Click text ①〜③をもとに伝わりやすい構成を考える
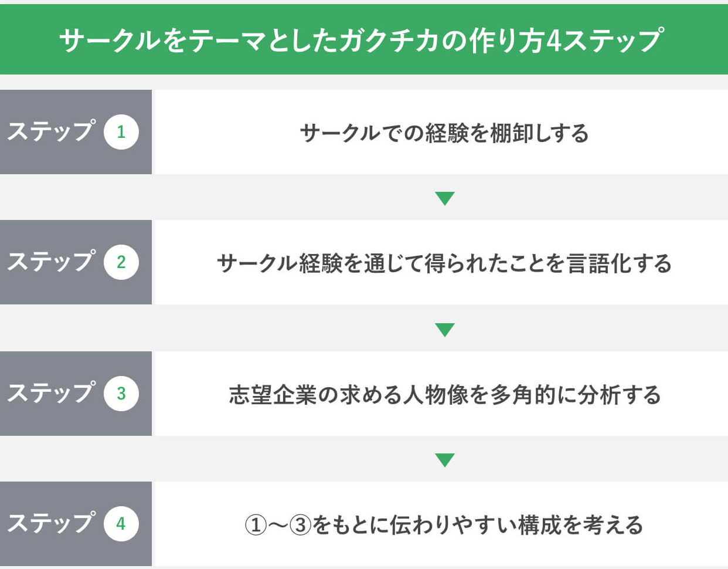 (x=444, y=525)
